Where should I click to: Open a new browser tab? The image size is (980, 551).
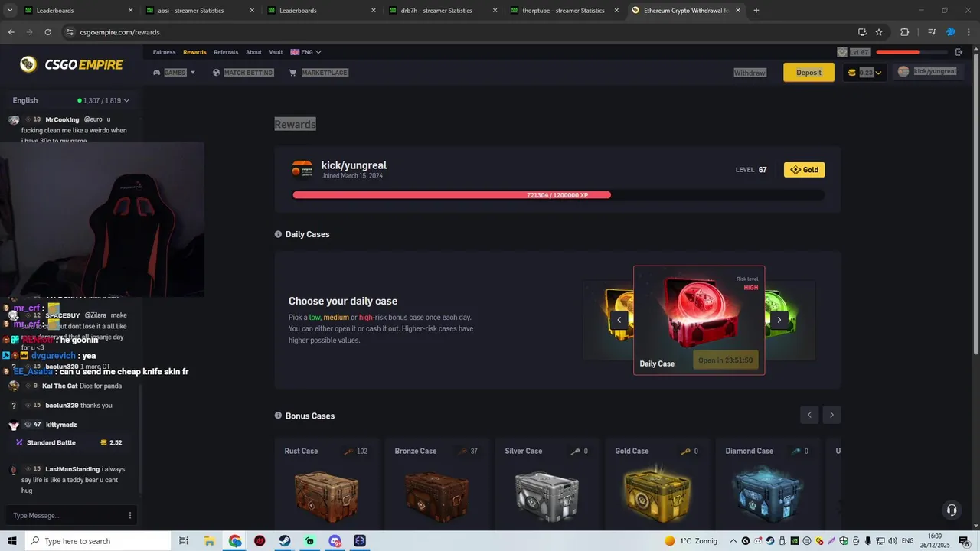(x=756, y=11)
